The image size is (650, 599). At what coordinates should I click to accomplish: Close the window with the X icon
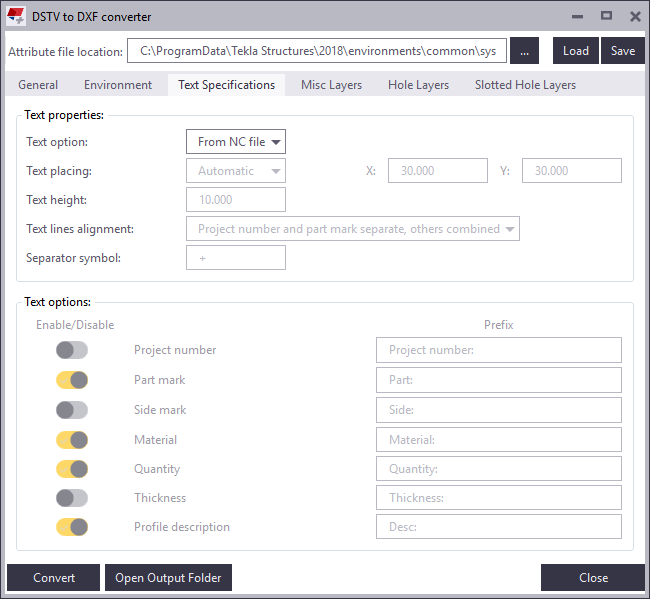[635, 16]
